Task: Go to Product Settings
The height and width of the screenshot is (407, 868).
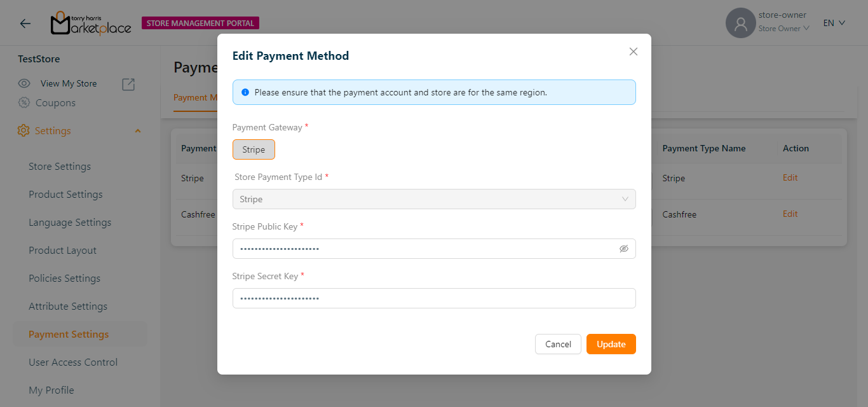Action: 65,195
